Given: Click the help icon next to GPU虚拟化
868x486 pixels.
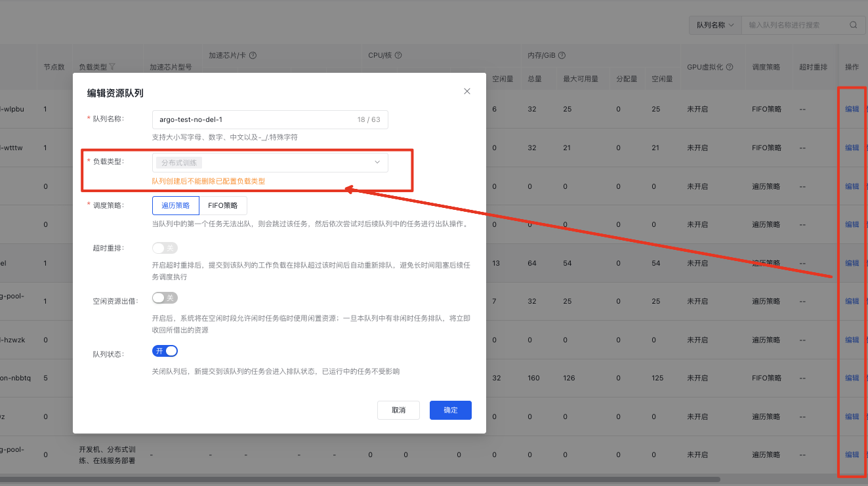Looking at the screenshot, I should point(730,67).
